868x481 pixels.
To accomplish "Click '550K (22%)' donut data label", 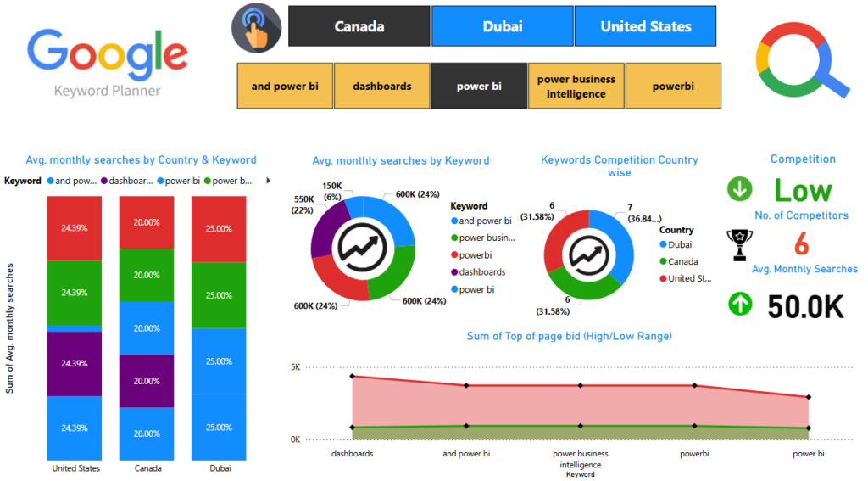I will coord(303,204).
